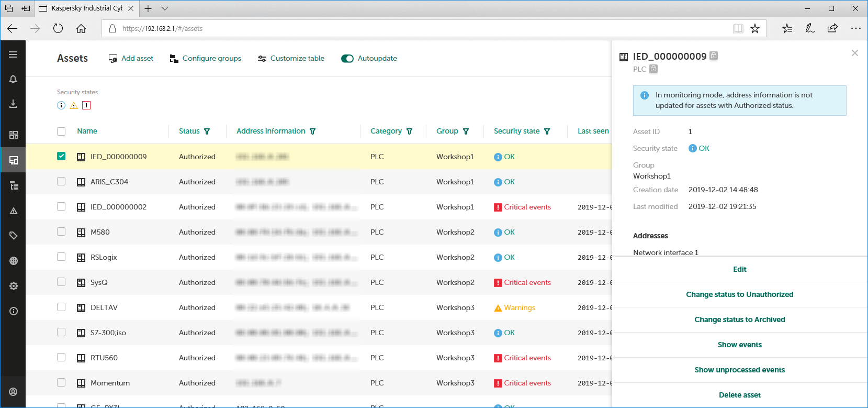Viewport: 868px width, 408px height.
Task: Tick the select-all checkbox in table header
Action: (x=61, y=131)
